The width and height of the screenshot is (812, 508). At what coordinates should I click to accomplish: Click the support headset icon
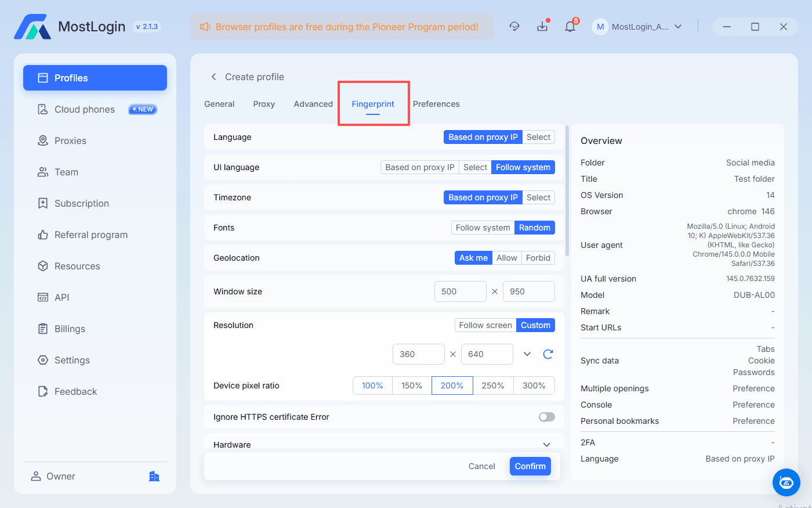[x=514, y=27]
